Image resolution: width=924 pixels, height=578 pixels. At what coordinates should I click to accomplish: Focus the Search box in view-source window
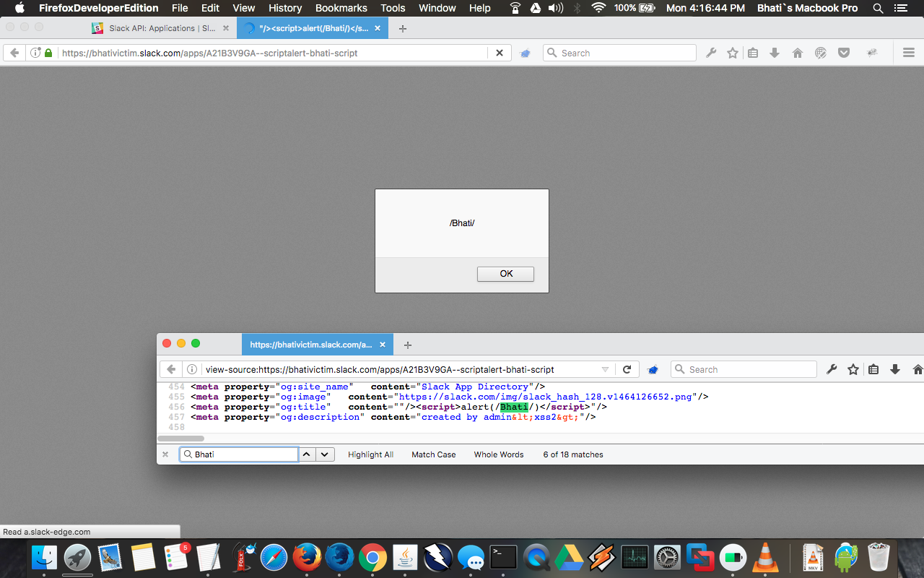tap(744, 369)
